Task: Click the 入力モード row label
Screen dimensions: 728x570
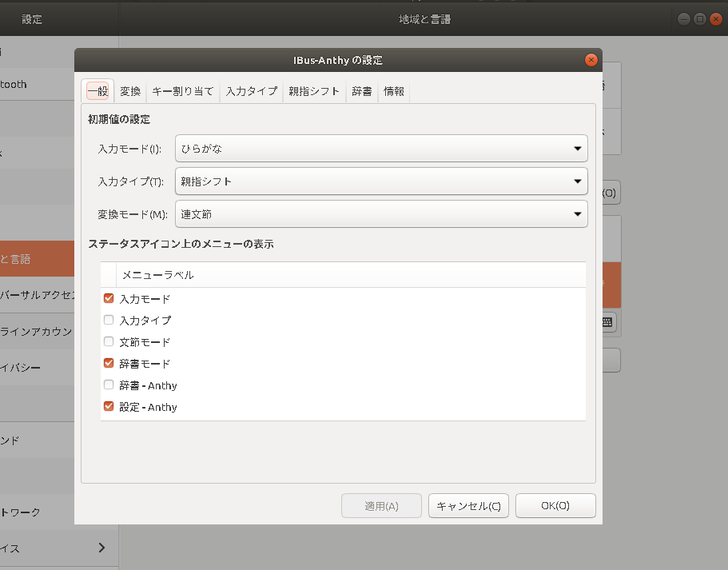Action: [145, 299]
